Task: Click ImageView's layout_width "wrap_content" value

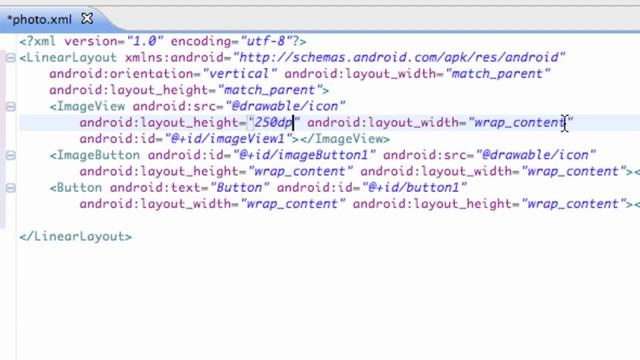Action: [521, 122]
